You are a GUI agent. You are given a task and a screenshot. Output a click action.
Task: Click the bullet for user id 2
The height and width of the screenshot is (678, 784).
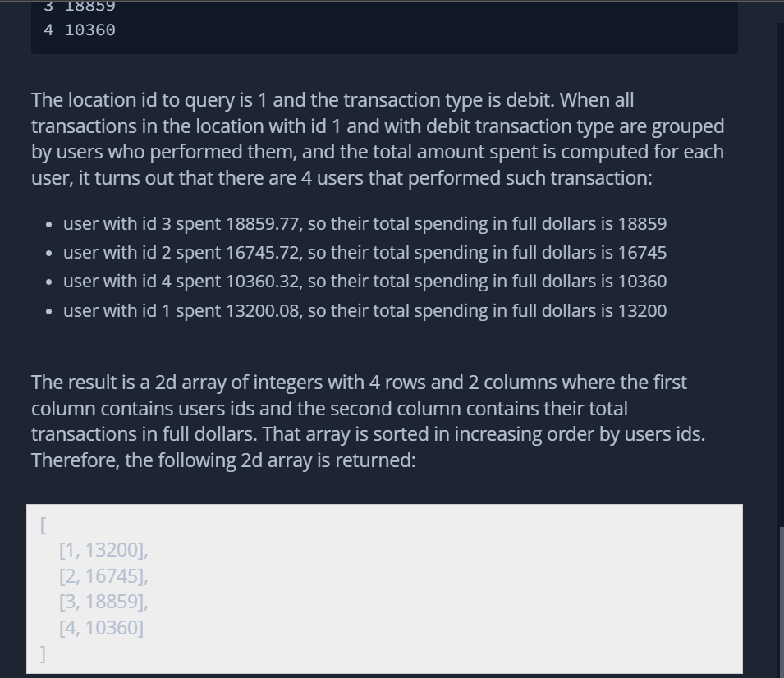tap(51, 254)
